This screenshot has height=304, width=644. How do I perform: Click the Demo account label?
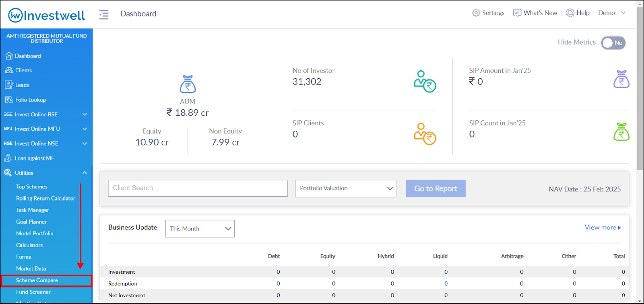606,13
